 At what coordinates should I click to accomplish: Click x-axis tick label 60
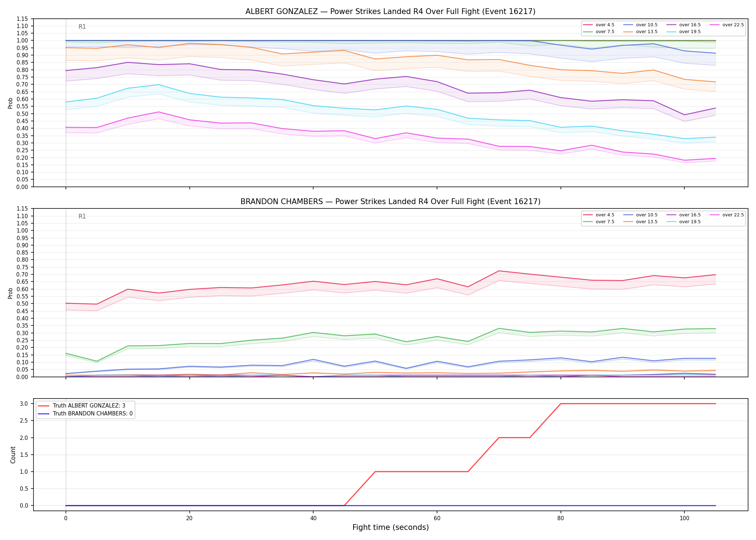point(437,518)
